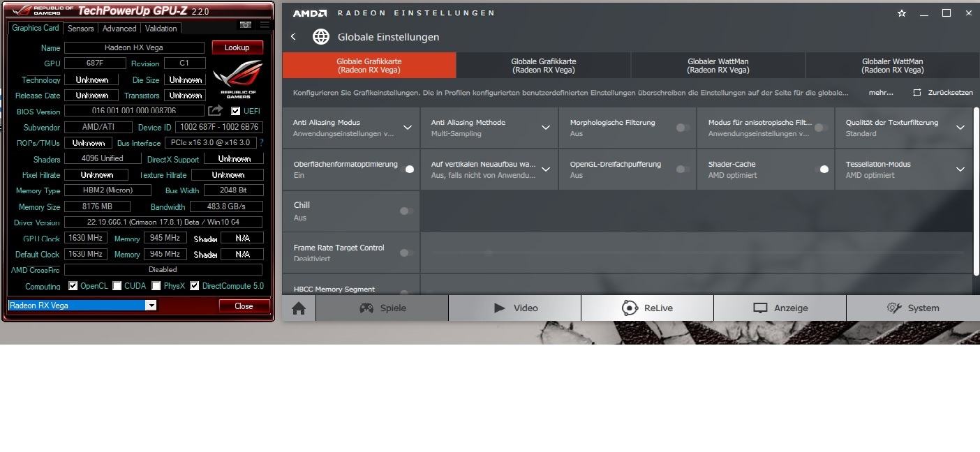Click the GPU-Z Close button
This screenshot has width=980, height=452.
244,306
